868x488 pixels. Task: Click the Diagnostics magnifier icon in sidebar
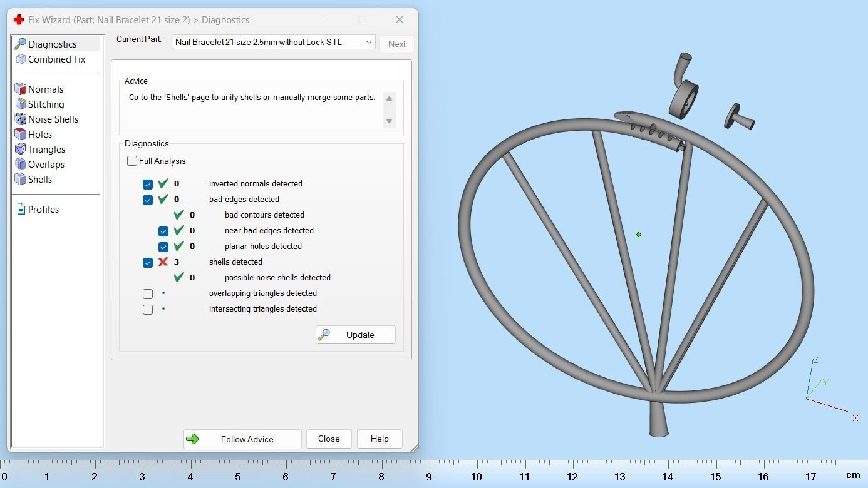pos(20,44)
